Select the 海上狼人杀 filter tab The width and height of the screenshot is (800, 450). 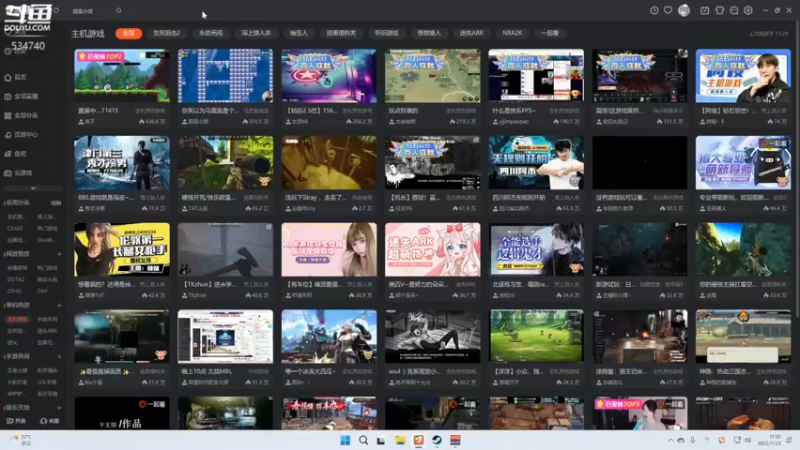pyautogui.click(x=256, y=33)
